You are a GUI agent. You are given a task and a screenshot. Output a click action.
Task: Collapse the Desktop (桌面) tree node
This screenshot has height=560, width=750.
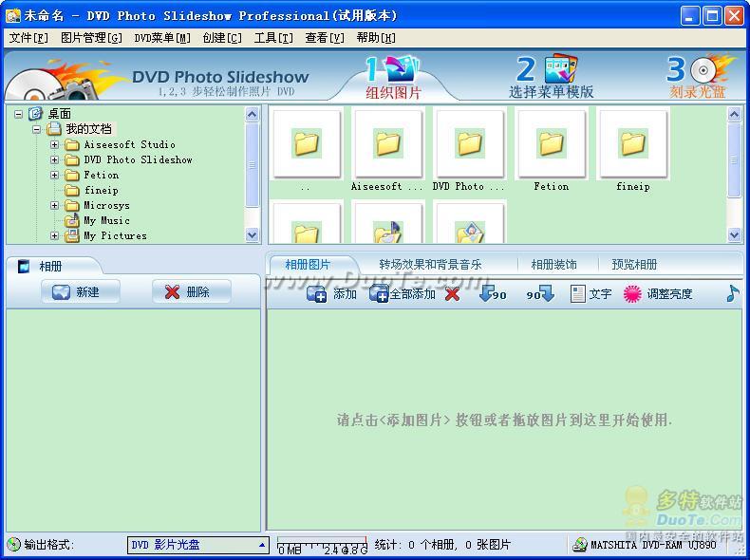pos(19,114)
